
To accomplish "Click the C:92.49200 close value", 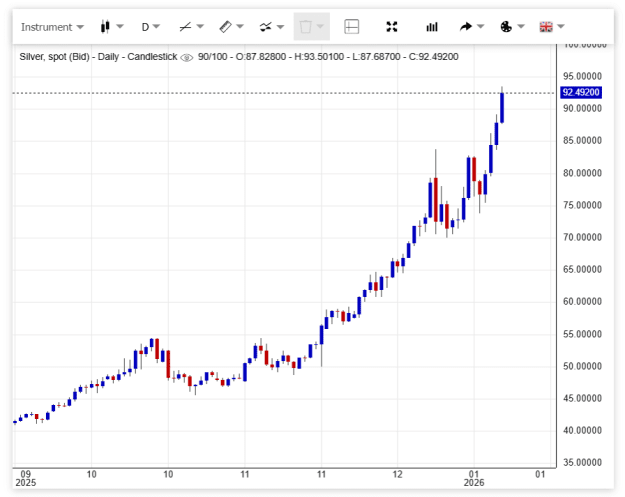I will pyautogui.click(x=434, y=57).
